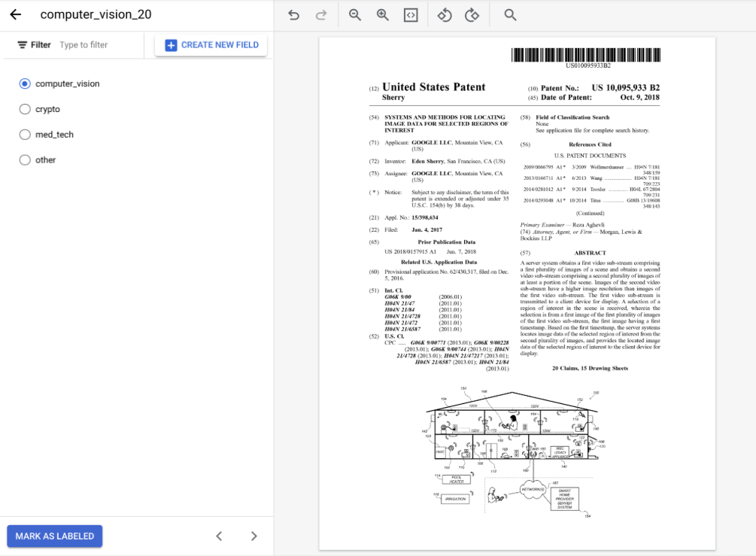
Task: Open search in document viewer
Action: 510,15
